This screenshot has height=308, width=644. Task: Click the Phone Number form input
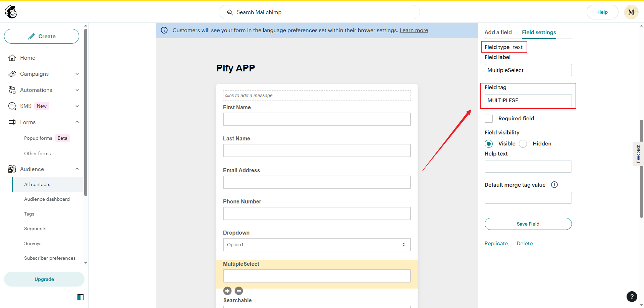tap(317, 213)
